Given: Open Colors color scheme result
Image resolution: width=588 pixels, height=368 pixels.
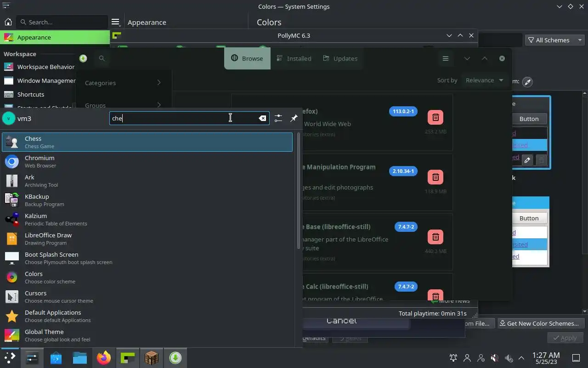Looking at the screenshot, I should pos(147,277).
